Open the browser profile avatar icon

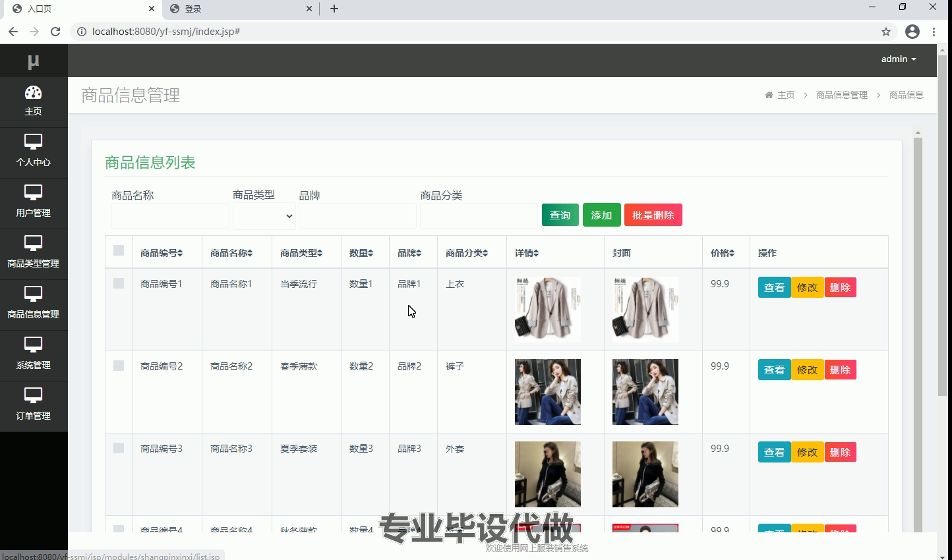pos(912,32)
